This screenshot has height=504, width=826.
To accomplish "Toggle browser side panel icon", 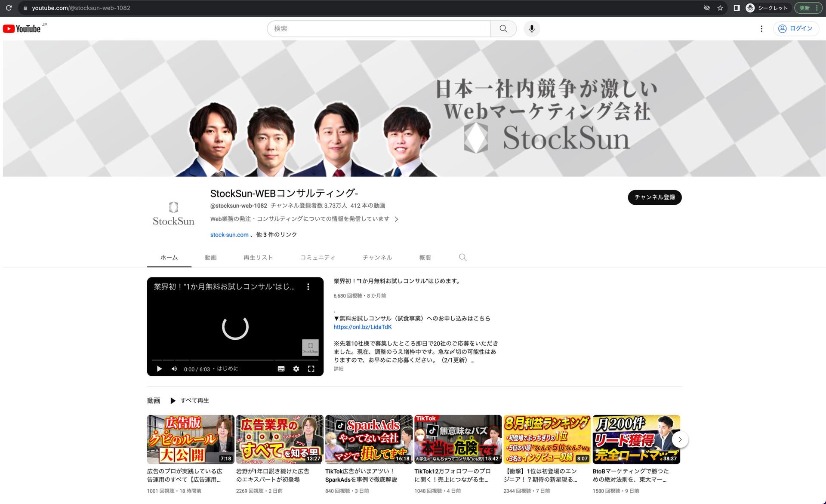I will click(x=737, y=8).
